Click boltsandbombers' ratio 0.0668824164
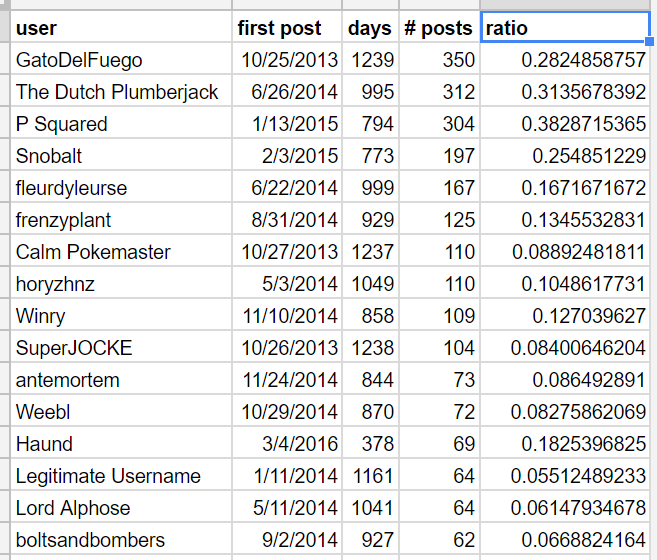This screenshot has height=560, width=657. 565,540
